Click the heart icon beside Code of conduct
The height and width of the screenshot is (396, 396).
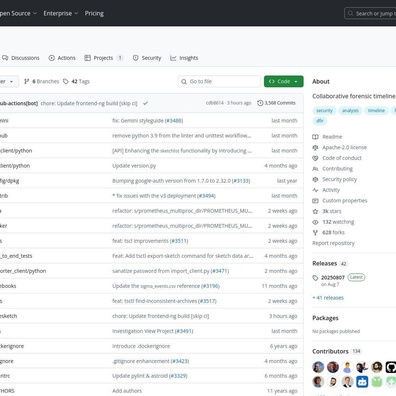pos(315,158)
